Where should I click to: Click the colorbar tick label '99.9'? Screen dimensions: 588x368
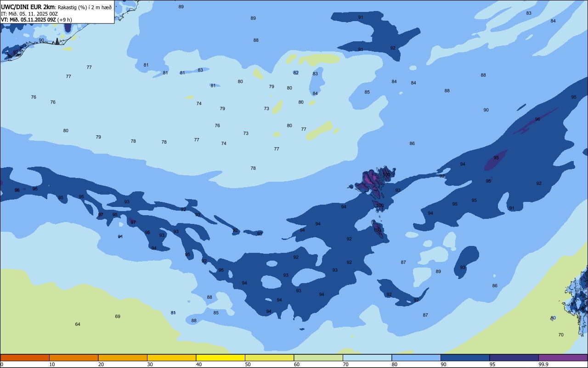click(543, 364)
